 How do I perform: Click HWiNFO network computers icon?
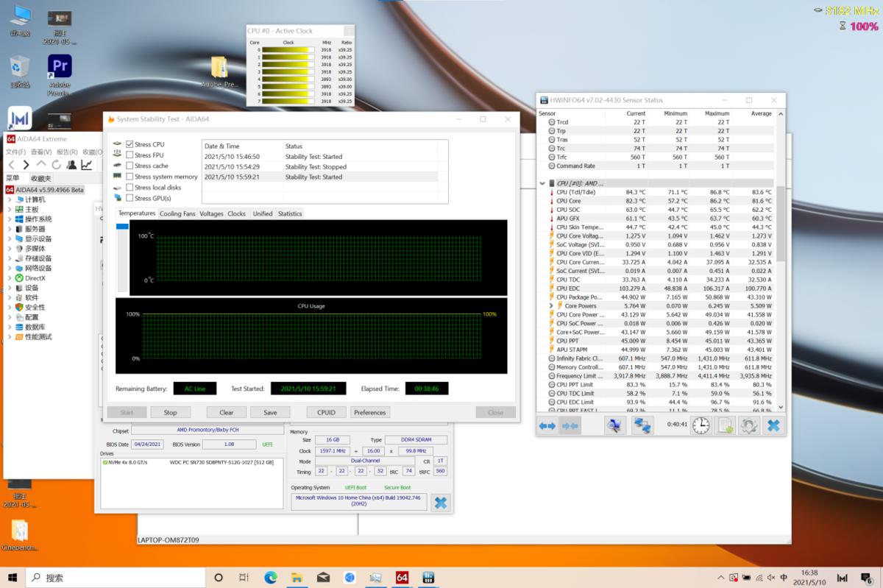[x=642, y=425]
